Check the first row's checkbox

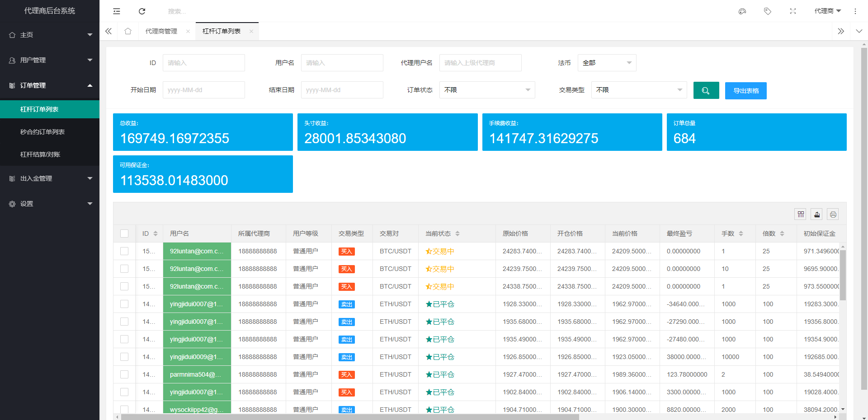124,251
